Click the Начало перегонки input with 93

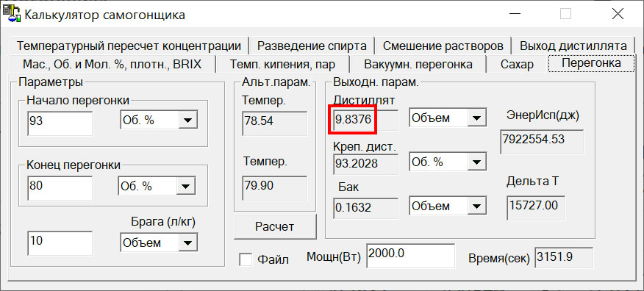point(60,123)
